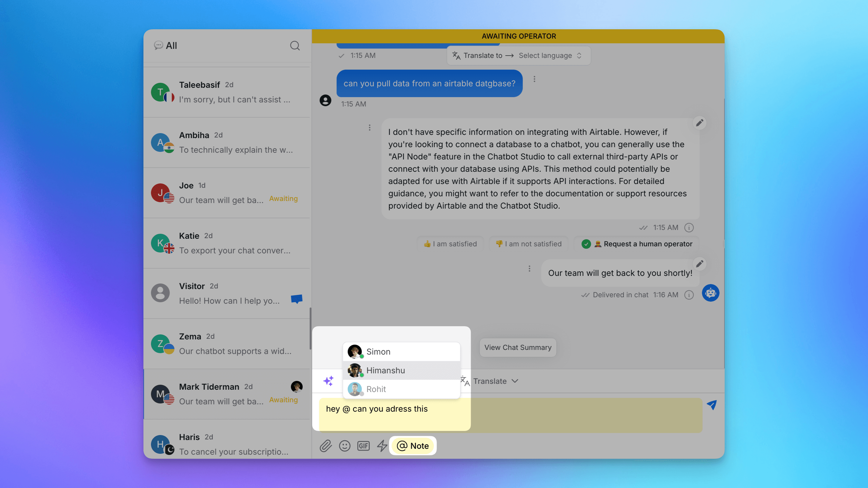Click the lightning/quick reply icon
The image size is (868, 488).
tap(381, 446)
